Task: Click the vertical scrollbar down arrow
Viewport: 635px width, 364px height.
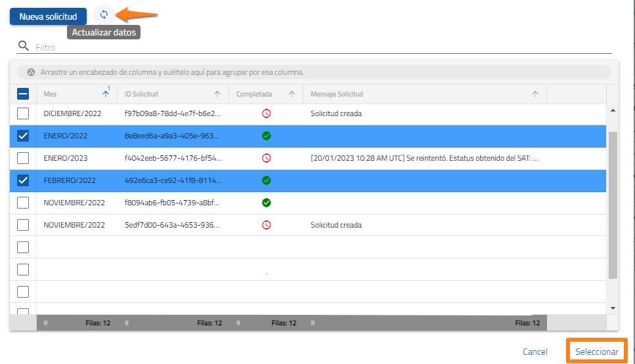Action: 613,308
